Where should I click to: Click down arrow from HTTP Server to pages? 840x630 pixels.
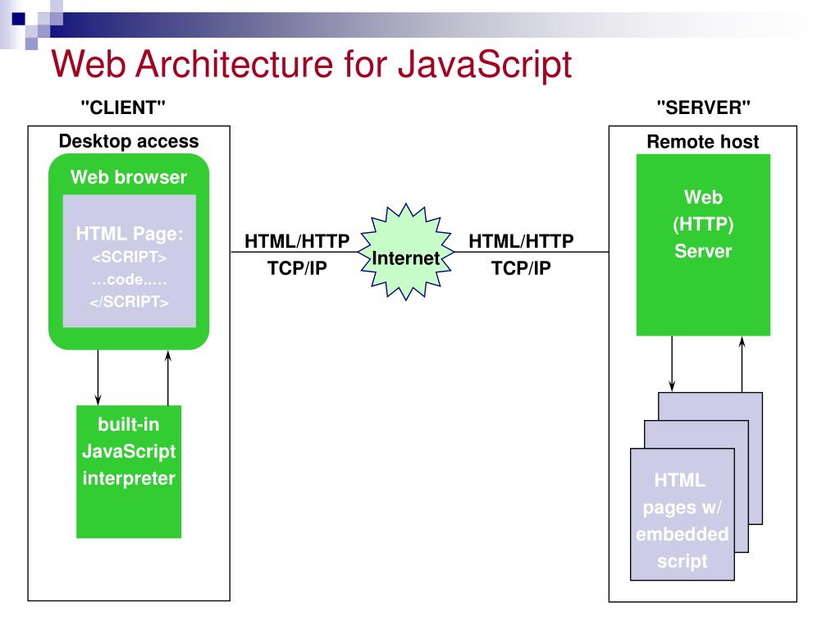(672, 364)
